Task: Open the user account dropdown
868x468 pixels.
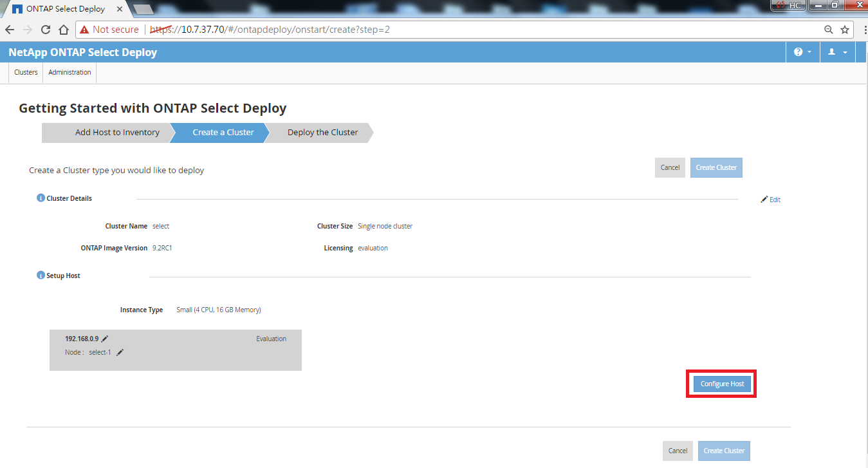Action: pyautogui.click(x=837, y=52)
